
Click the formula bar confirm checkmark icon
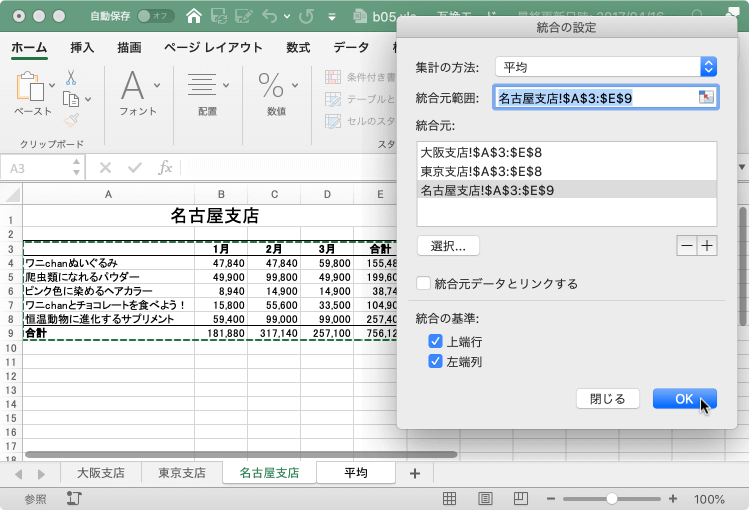click(135, 168)
